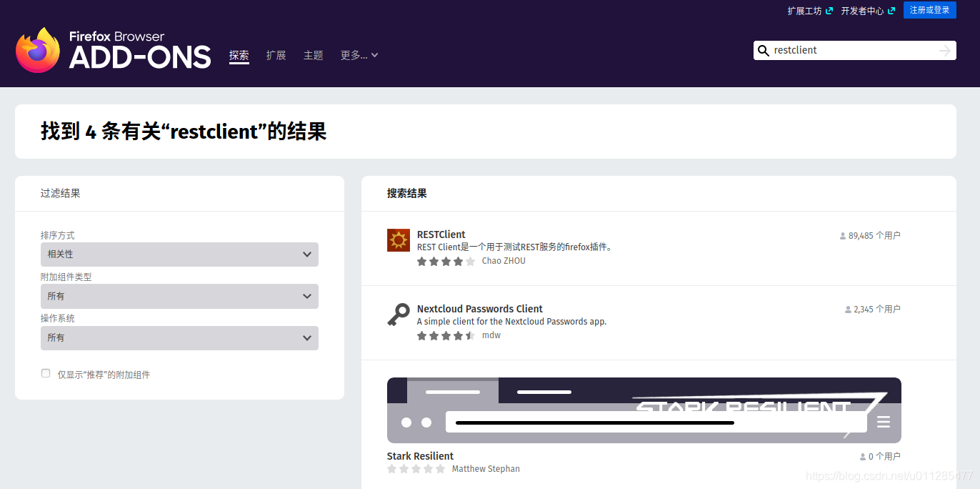Open the Stark Resilient theme preview

tap(644, 410)
